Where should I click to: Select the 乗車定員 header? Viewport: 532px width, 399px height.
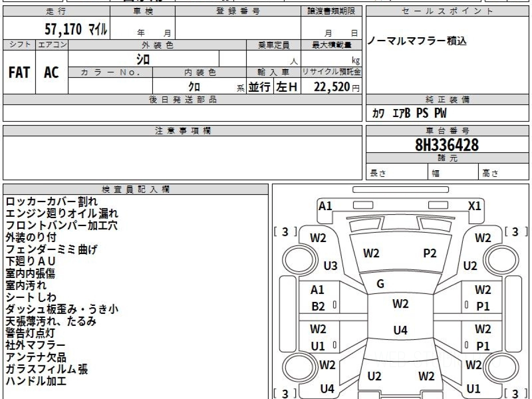coord(274,45)
